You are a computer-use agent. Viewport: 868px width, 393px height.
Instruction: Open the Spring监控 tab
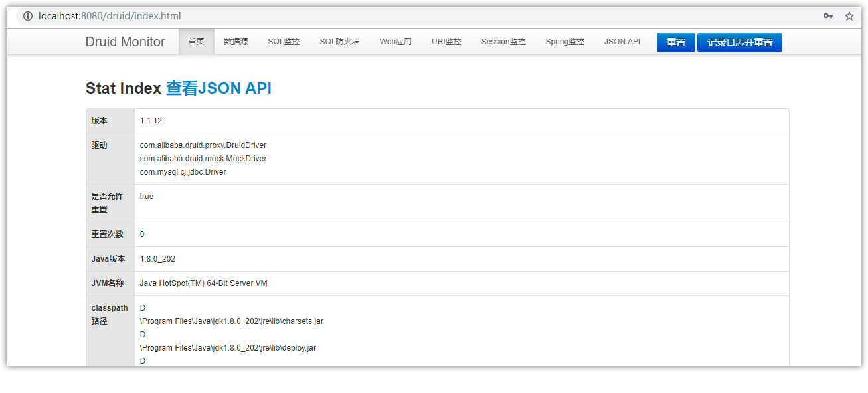point(564,42)
